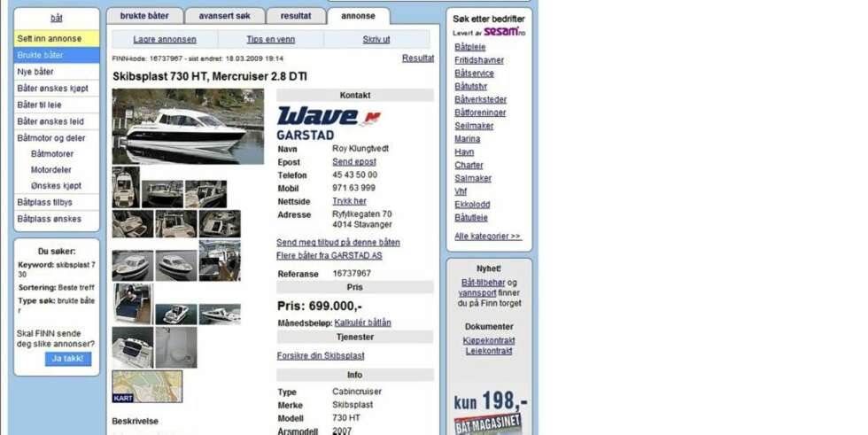868x435 pixels.
Task: Open 'båt' link atop left sidebar
Action: pos(57,19)
